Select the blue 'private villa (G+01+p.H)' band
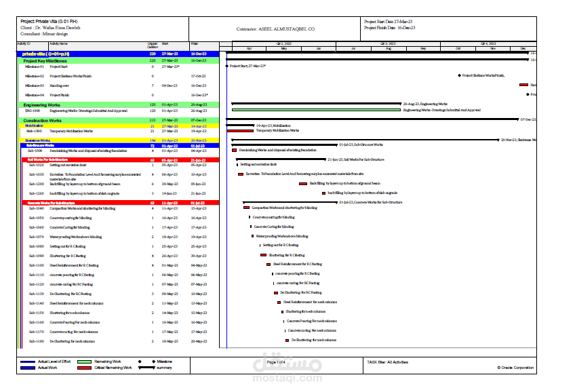 118,54
